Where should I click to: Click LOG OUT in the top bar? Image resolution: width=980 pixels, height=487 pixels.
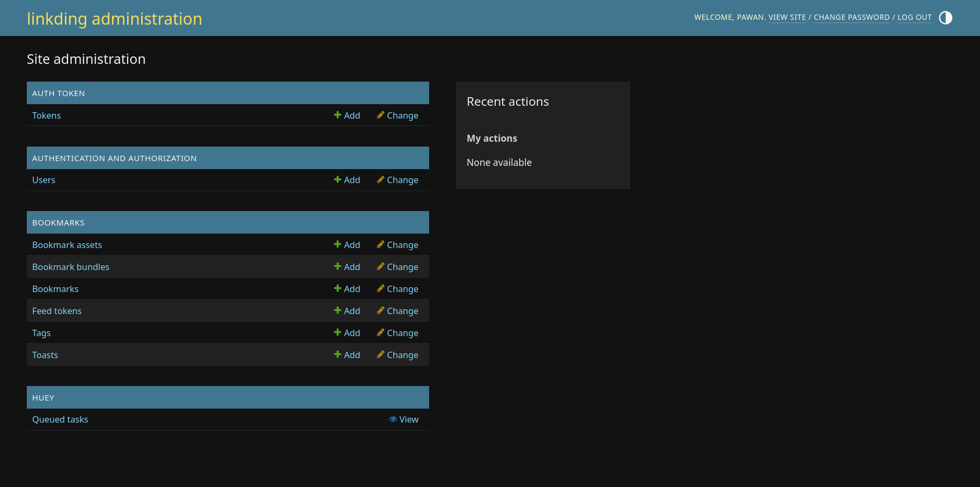point(914,17)
